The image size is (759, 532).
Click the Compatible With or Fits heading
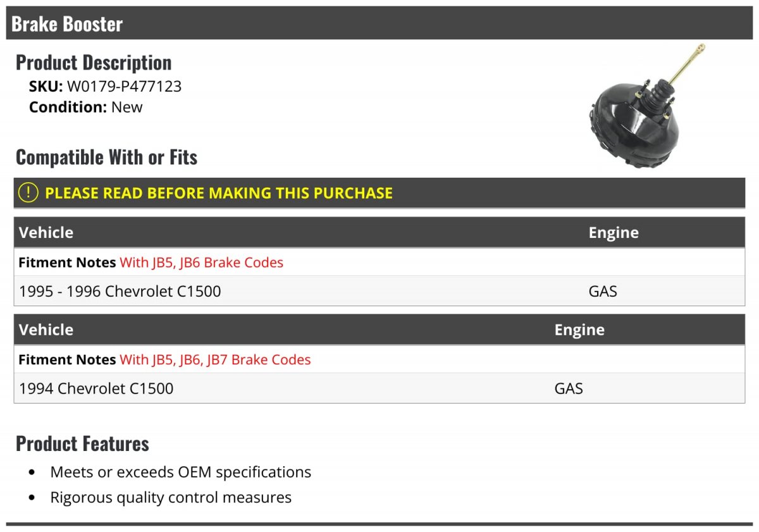click(106, 157)
